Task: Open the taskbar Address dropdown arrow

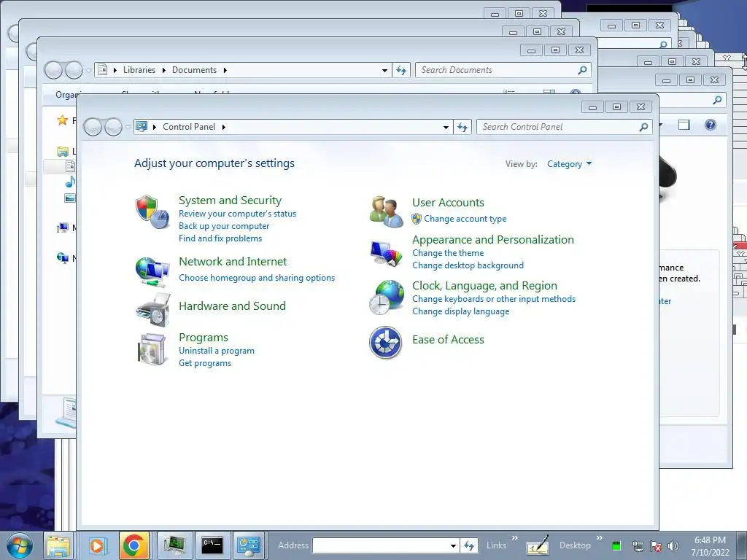Action: click(454, 545)
